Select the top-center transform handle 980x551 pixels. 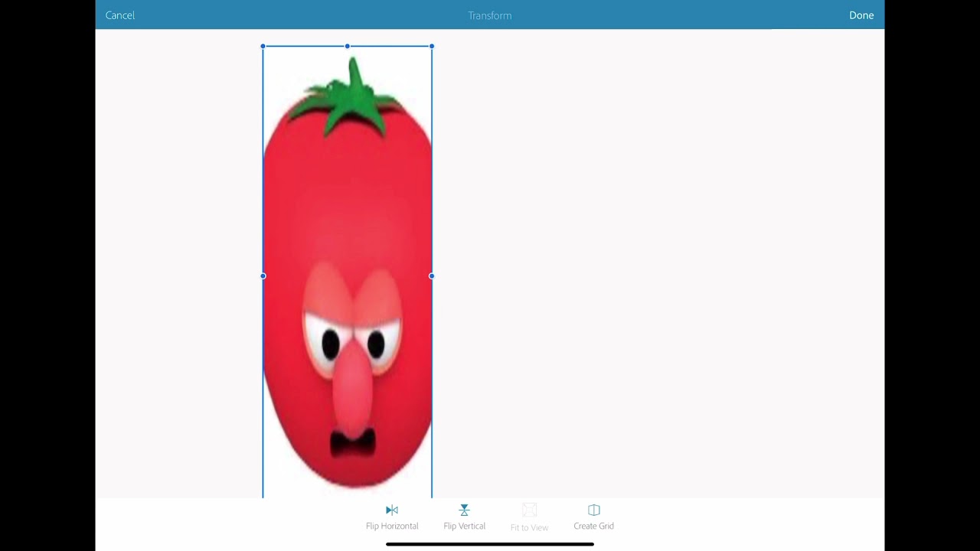point(348,47)
